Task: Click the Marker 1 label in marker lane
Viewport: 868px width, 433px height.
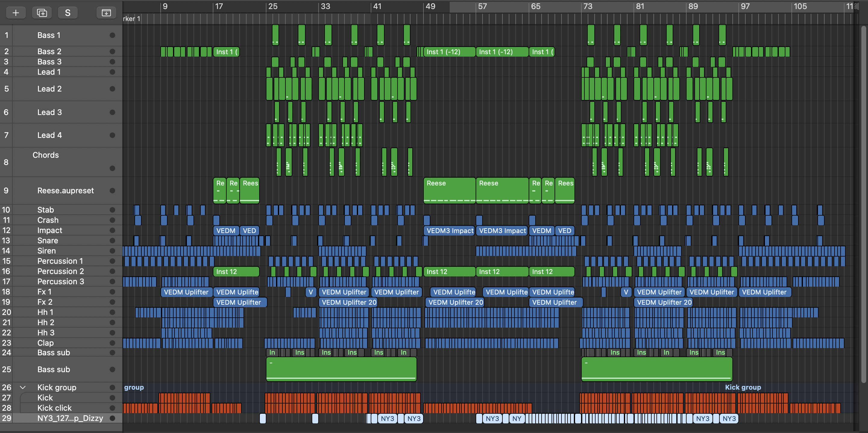Action: (131, 19)
